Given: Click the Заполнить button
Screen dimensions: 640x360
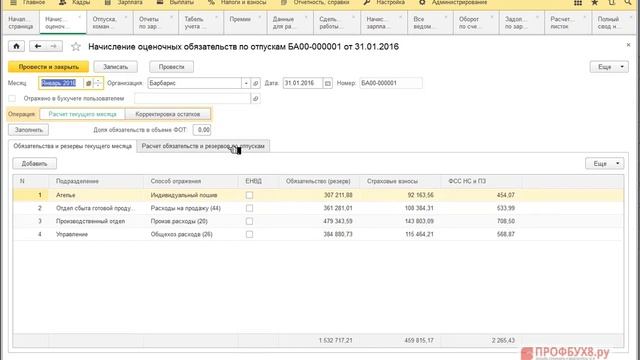Looking at the screenshot, I should pyautogui.click(x=29, y=130).
